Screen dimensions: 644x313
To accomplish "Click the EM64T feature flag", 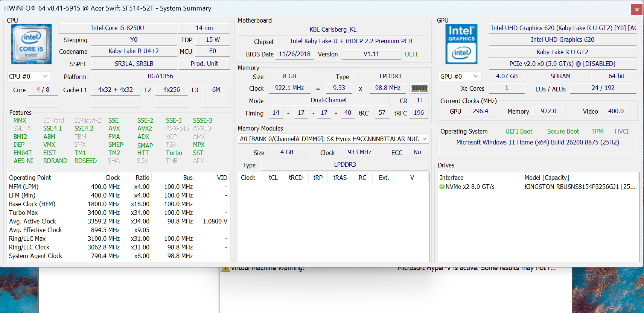I will point(23,153).
